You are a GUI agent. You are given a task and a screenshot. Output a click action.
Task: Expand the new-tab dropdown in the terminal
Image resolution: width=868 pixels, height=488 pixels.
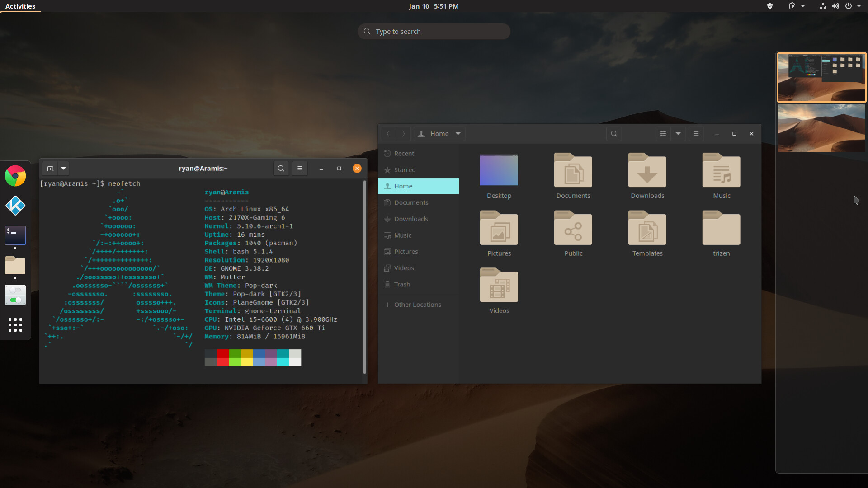(x=63, y=168)
